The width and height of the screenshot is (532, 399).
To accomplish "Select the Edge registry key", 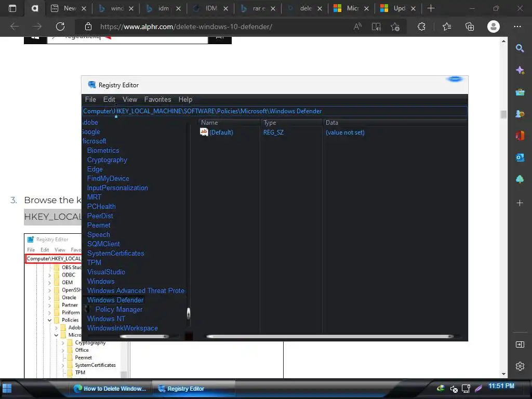I will point(95,169).
